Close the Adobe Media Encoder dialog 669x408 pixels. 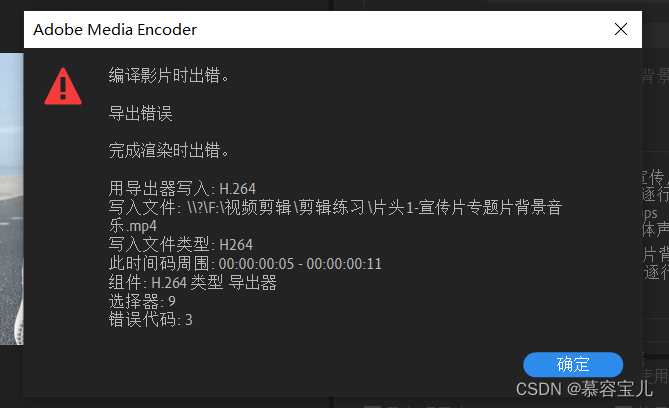(x=621, y=29)
